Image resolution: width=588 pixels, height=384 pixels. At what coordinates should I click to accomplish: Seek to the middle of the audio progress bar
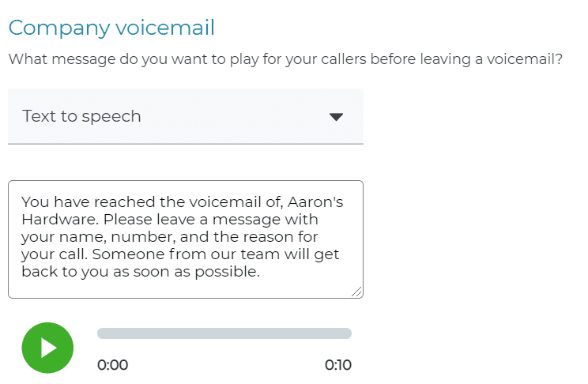point(224,333)
